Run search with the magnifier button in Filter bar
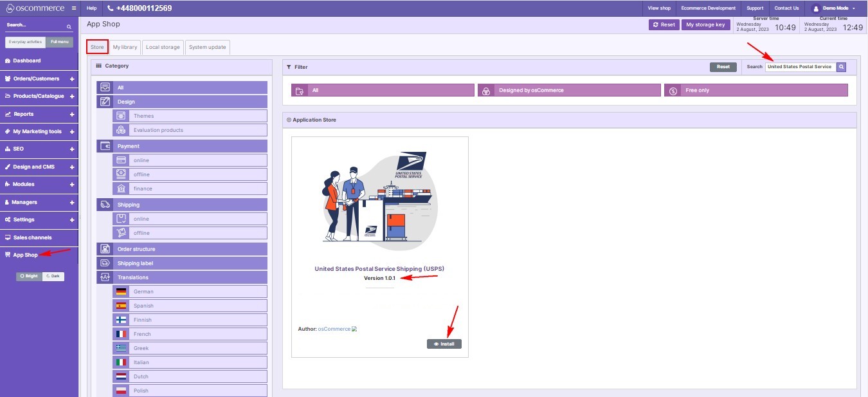 841,67
